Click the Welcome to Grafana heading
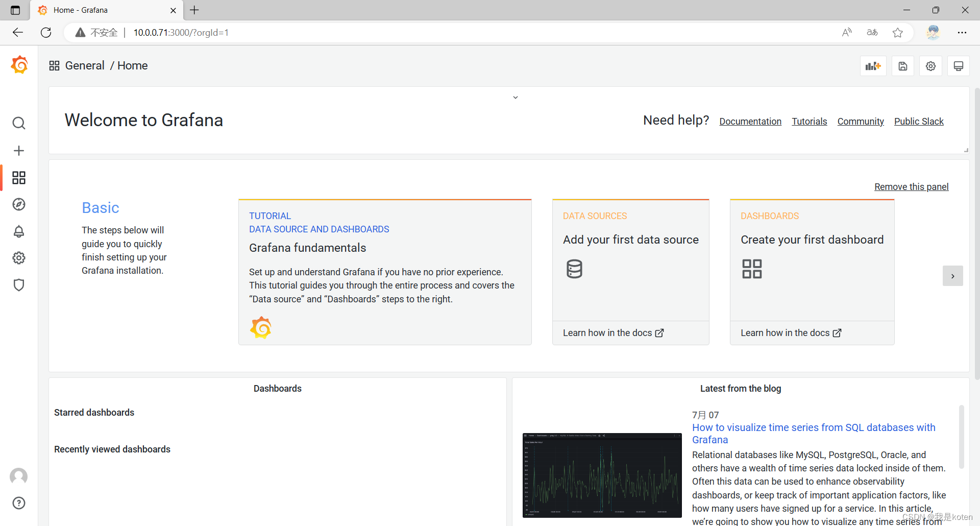Image resolution: width=980 pixels, height=526 pixels. point(144,120)
